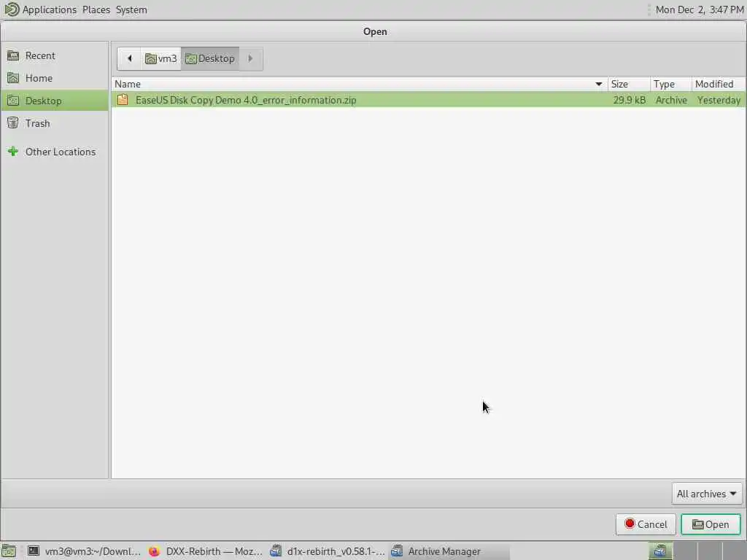Select Desktop in the places sidebar

pos(54,101)
